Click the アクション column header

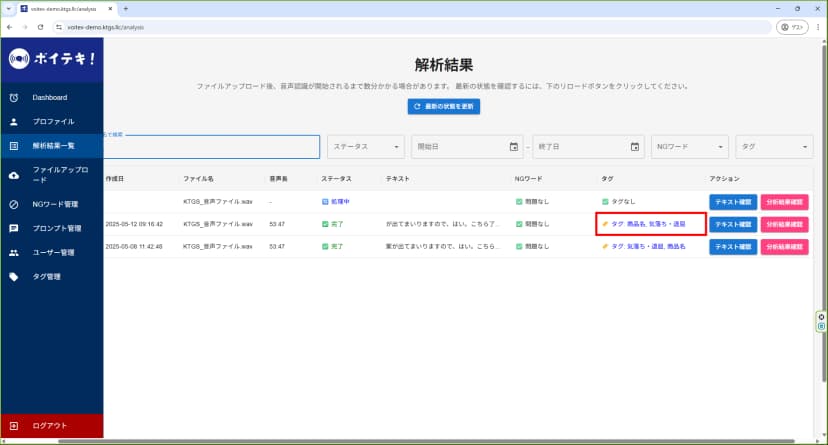(724, 179)
